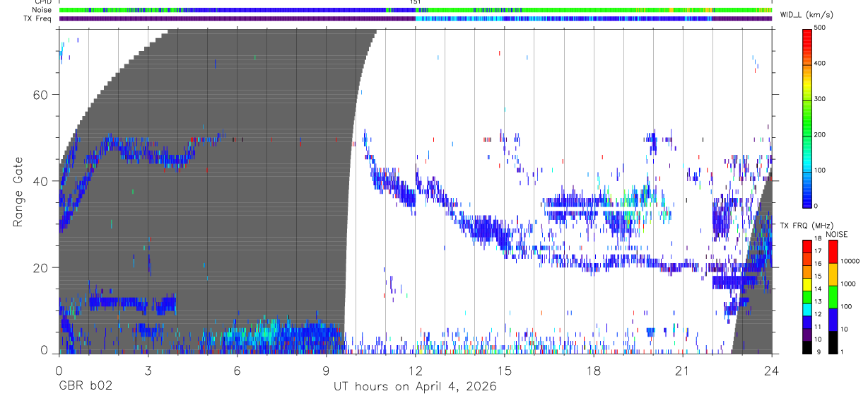This screenshot has width=868, height=401.
Task: Click the yellow-orange NOISE swatch 1000–10000
Action: [x=833, y=274]
